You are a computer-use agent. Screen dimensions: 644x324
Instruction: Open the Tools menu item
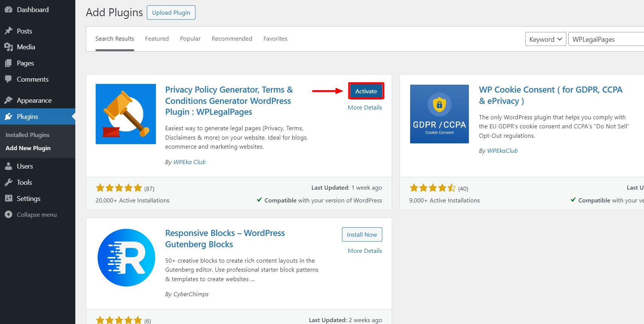(x=38, y=183)
